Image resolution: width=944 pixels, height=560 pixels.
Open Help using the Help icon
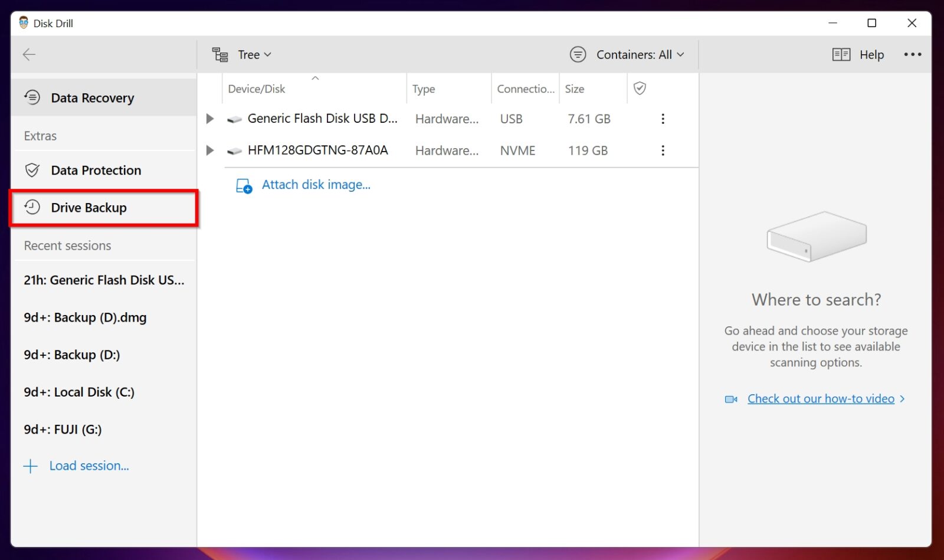[840, 54]
